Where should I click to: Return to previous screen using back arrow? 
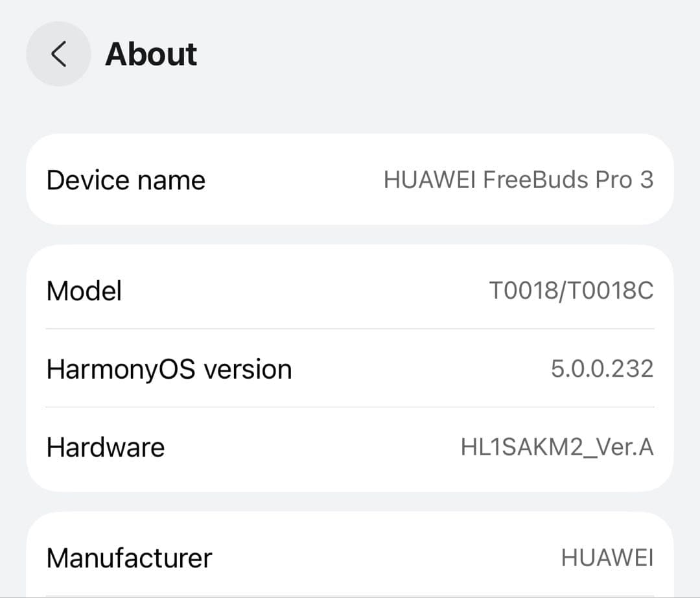(x=58, y=54)
